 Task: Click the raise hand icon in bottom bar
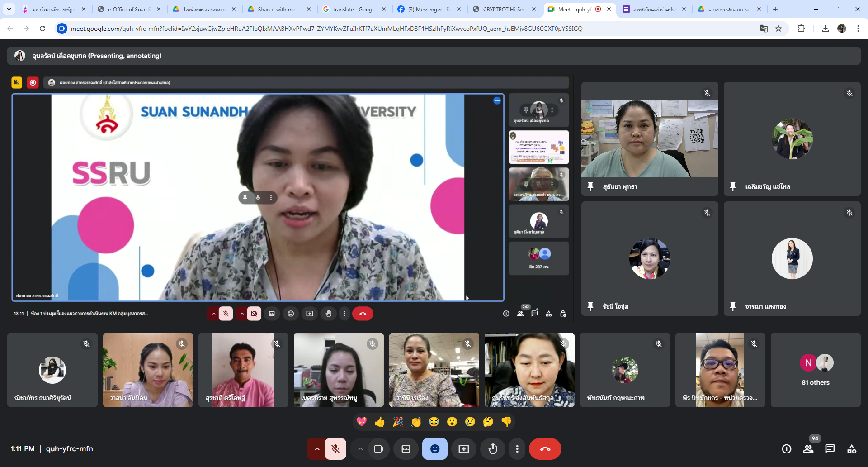(492, 449)
